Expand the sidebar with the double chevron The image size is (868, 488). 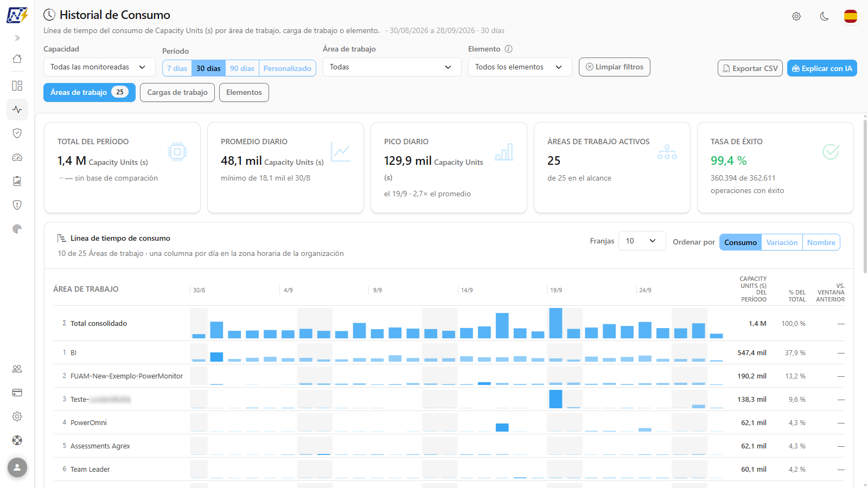click(x=17, y=38)
